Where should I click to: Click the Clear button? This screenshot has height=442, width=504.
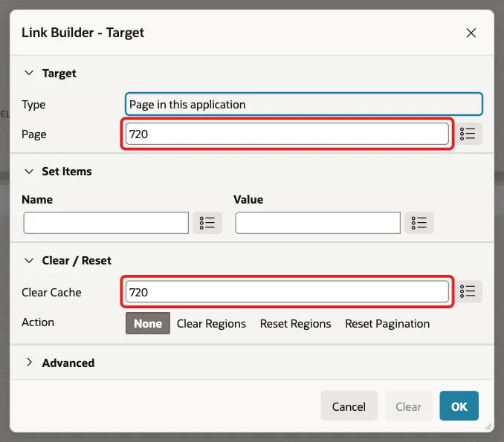(x=408, y=406)
